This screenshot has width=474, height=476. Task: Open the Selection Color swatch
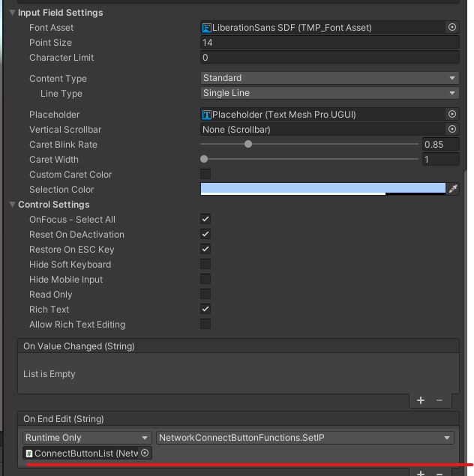click(x=323, y=189)
